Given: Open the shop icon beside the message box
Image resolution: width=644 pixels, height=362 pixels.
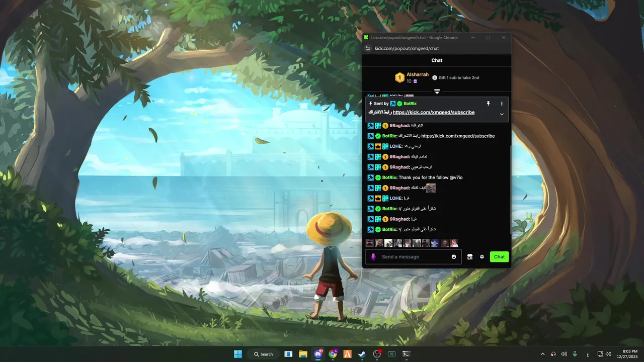Looking at the screenshot, I should pos(470,257).
